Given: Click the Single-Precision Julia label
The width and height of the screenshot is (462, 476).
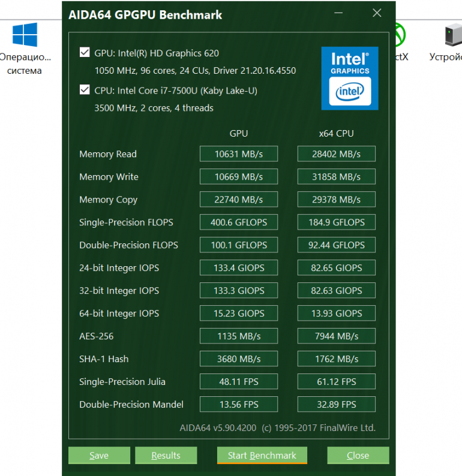Looking at the screenshot, I should coord(122,382).
